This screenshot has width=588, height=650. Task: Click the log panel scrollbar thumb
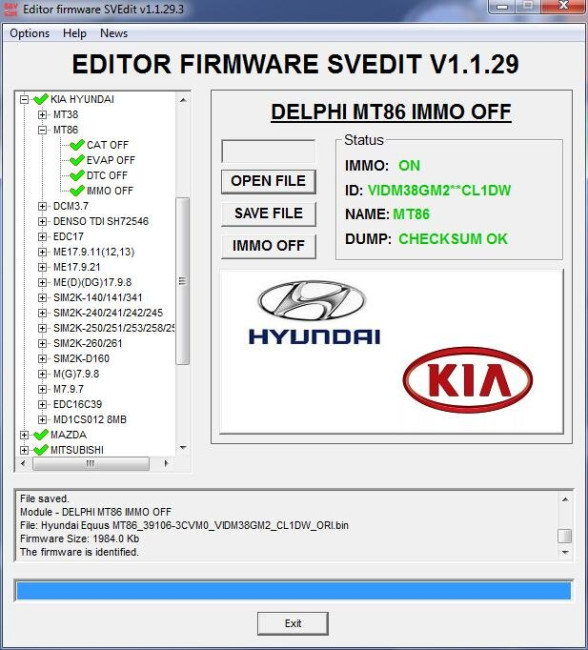tap(565, 536)
